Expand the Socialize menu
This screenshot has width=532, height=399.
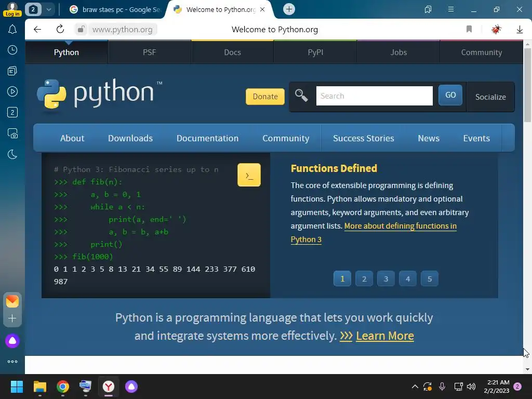(490, 97)
